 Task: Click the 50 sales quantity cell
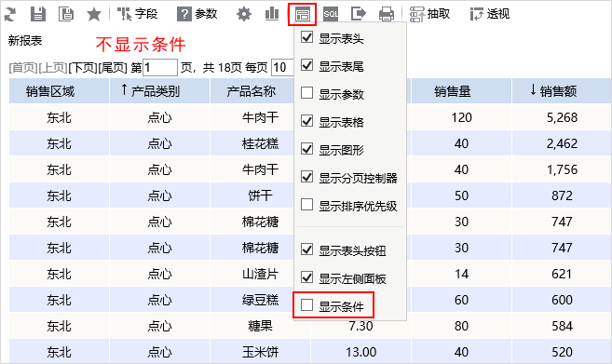(x=461, y=195)
